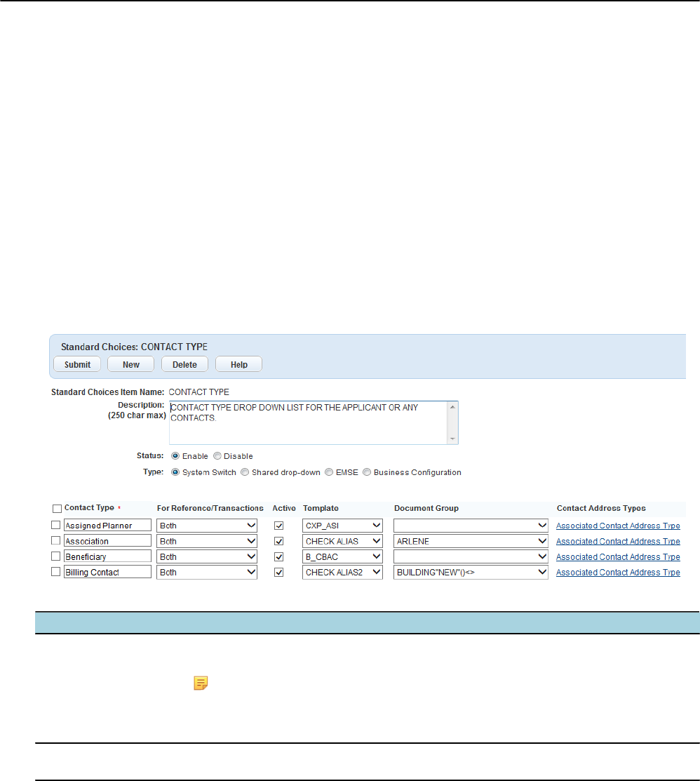
Task: Open Reference/Transactions dropdown for Association
Action: click(207, 541)
